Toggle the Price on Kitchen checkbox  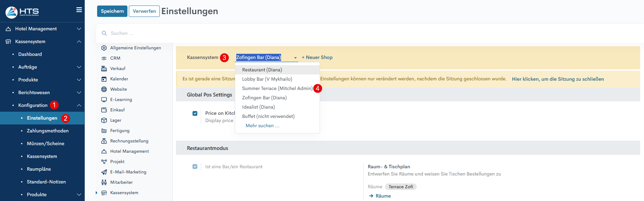point(195,113)
